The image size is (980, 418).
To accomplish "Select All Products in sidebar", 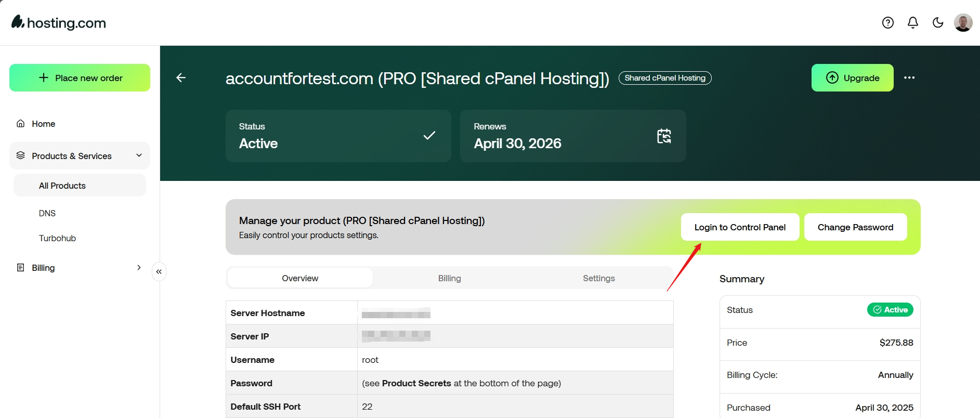I will click(80, 186).
